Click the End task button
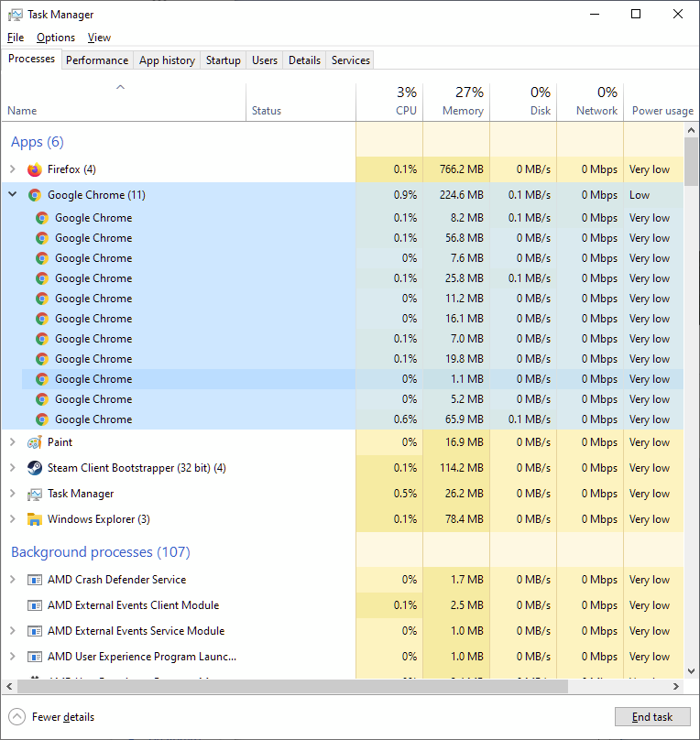This screenshot has height=740, width=700. pyautogui.click(x=652, y=717)
